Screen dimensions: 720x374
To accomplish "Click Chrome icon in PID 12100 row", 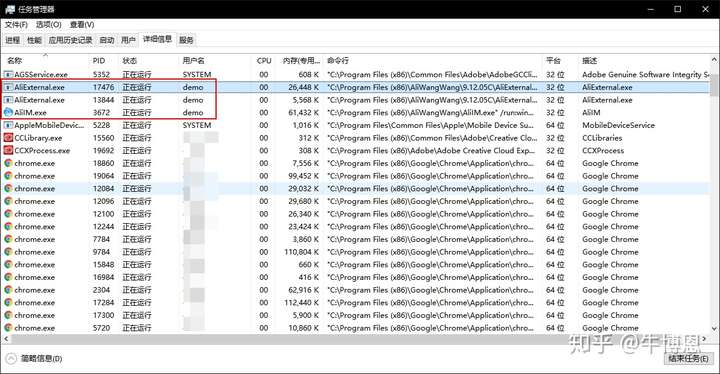I will (8, 214).
